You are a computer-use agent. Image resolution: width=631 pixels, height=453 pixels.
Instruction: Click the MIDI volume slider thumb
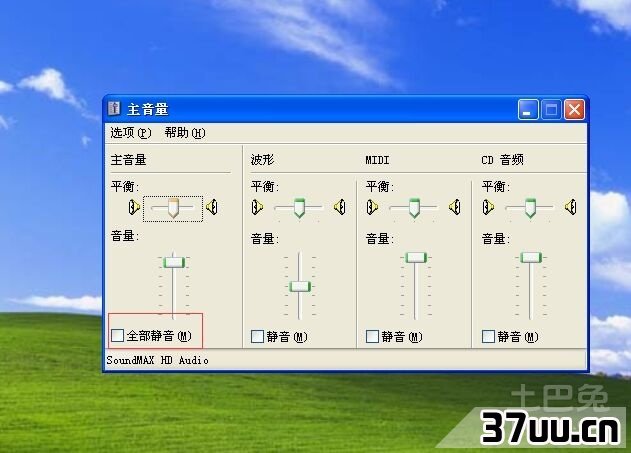(416, 257)
